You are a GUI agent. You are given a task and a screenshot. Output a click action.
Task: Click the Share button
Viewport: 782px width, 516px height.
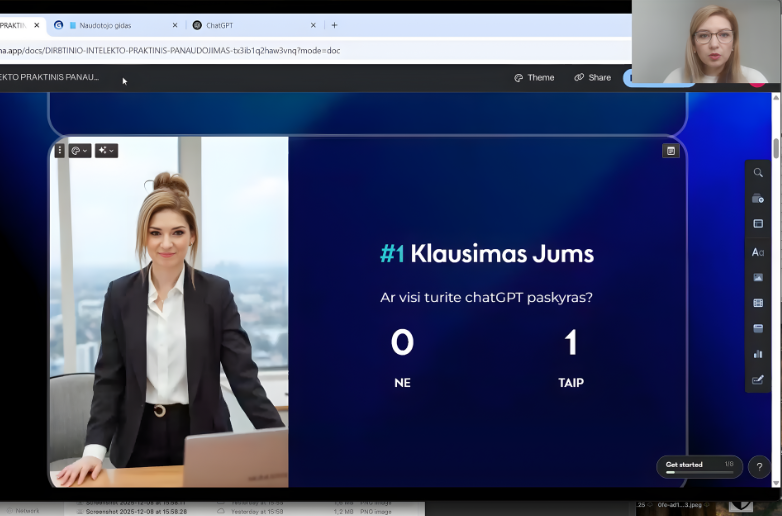click(593, 77)
